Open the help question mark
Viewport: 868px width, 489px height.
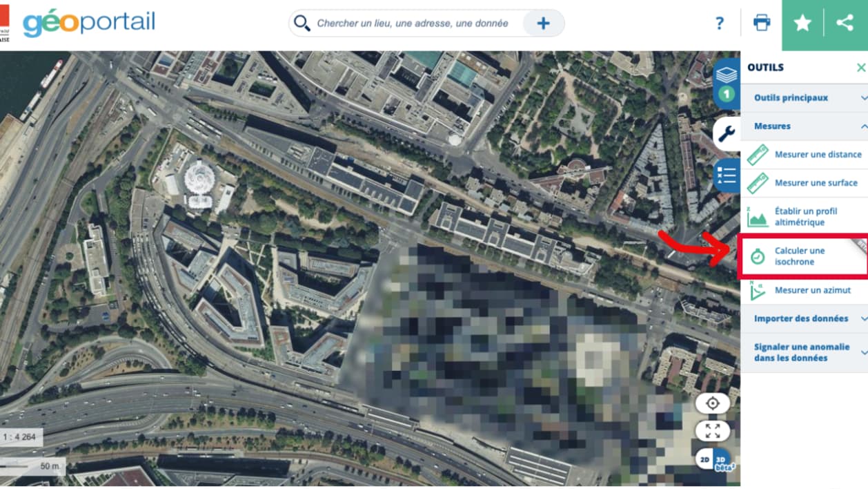point(720,23)
